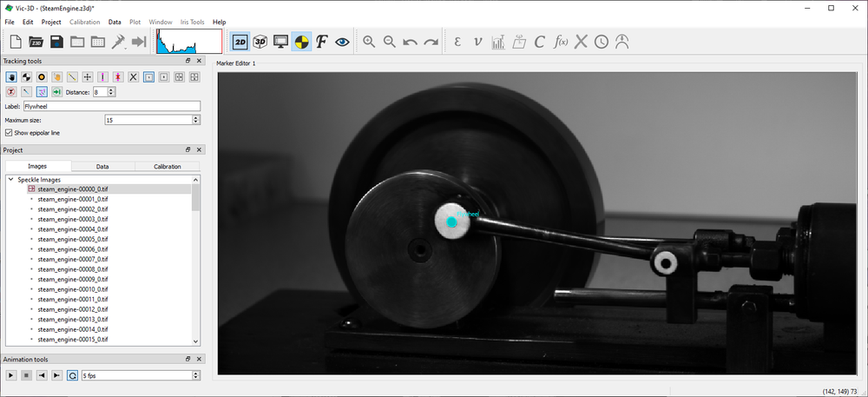This screenshot has width=868, height=397.
Task: Redo the last action
Action: pyautogui.click(x=431, y=42)
